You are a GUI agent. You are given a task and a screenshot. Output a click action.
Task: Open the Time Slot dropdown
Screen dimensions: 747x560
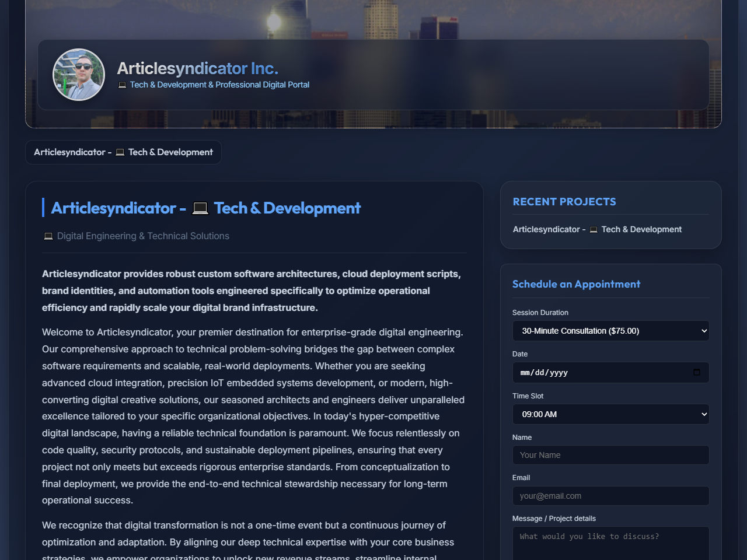point(611,414)
